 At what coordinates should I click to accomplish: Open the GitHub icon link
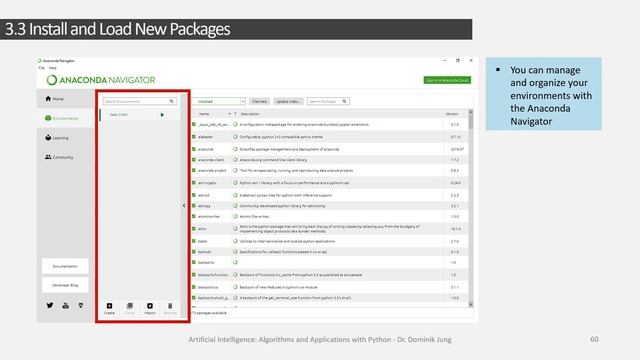81,305
